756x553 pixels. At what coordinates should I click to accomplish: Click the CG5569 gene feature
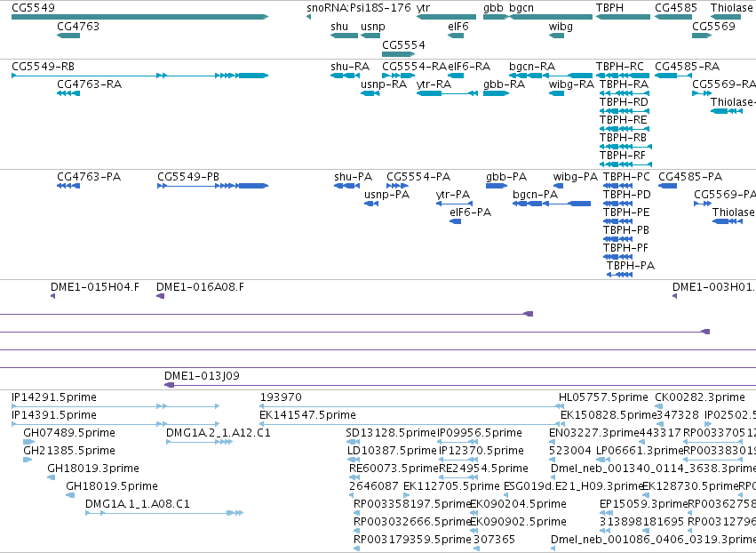click(x=702, y=36)
